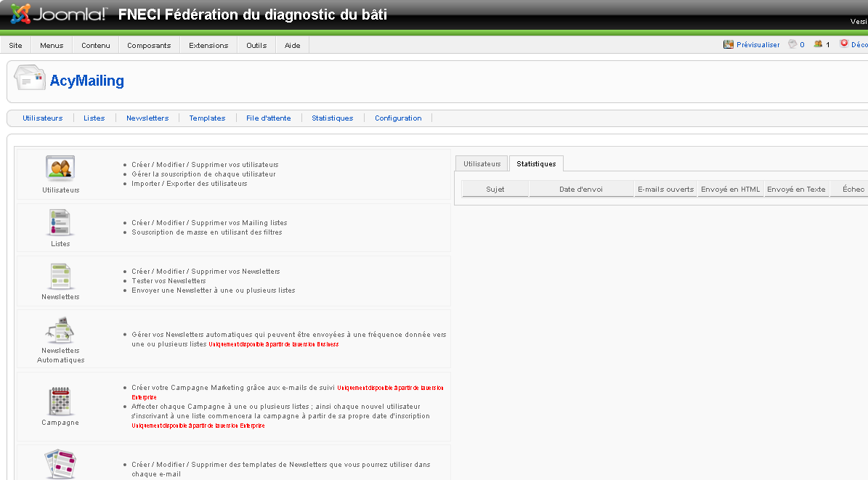868x480 pixels.
Task: Click the Date d'envoi column header
Action: coord(581,190)
